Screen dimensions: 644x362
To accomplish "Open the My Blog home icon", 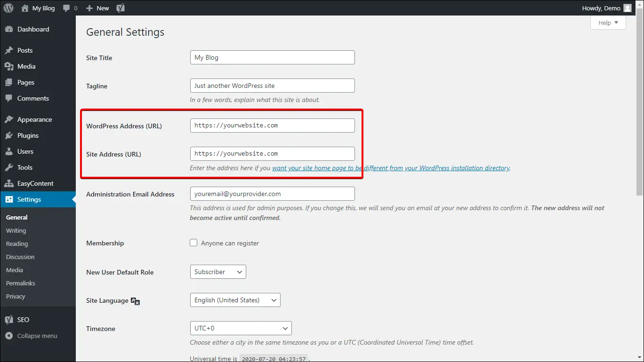I will [25, 8].
